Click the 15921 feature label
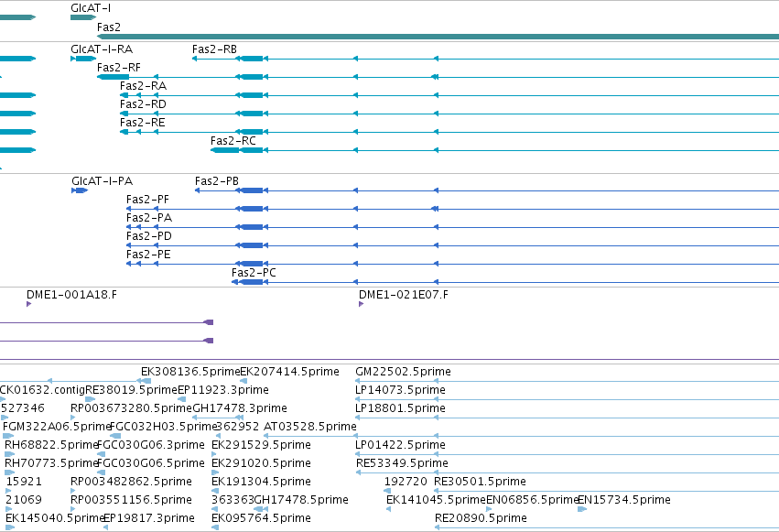779x532 pixels. (24, 482)
